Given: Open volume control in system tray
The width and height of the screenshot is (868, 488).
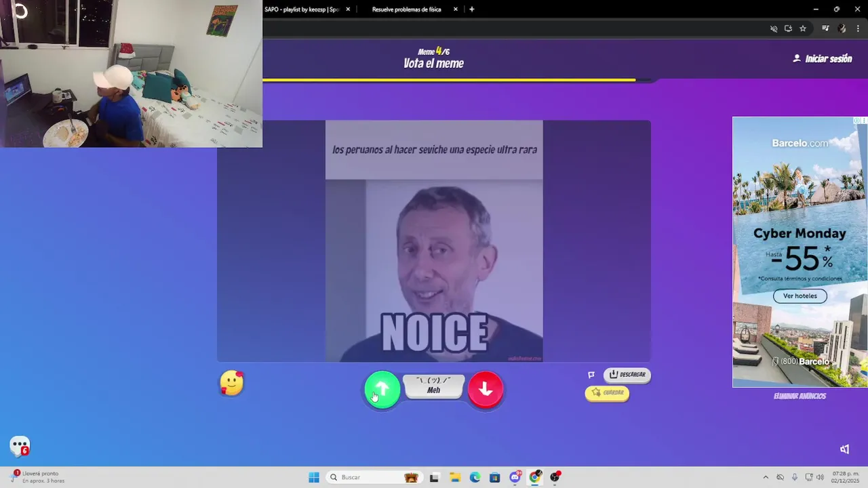Looking at the screenshot, I should pos(821,477).
